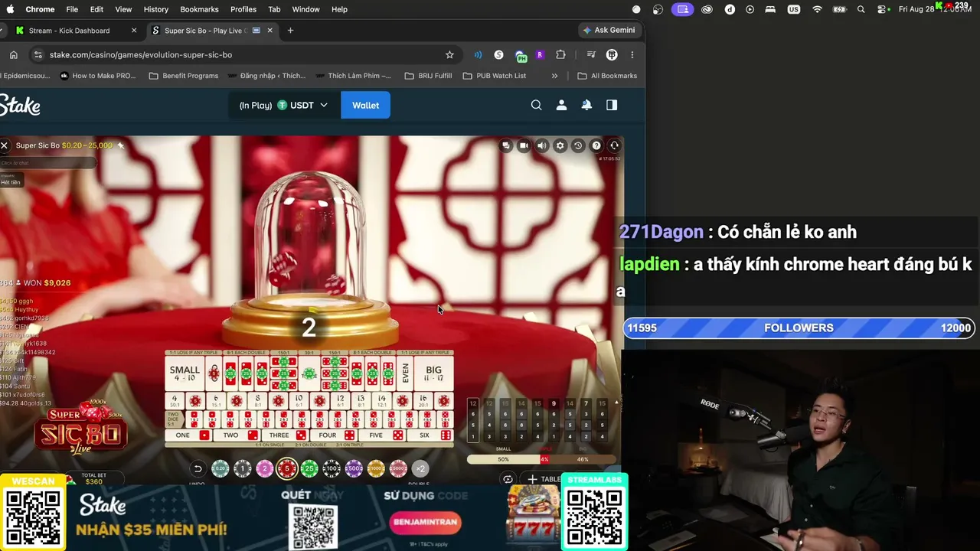Image resolution: width=980 pixels, height=551 pixels.
Task: Contact live support headset icon
Action: pos(614,145)
